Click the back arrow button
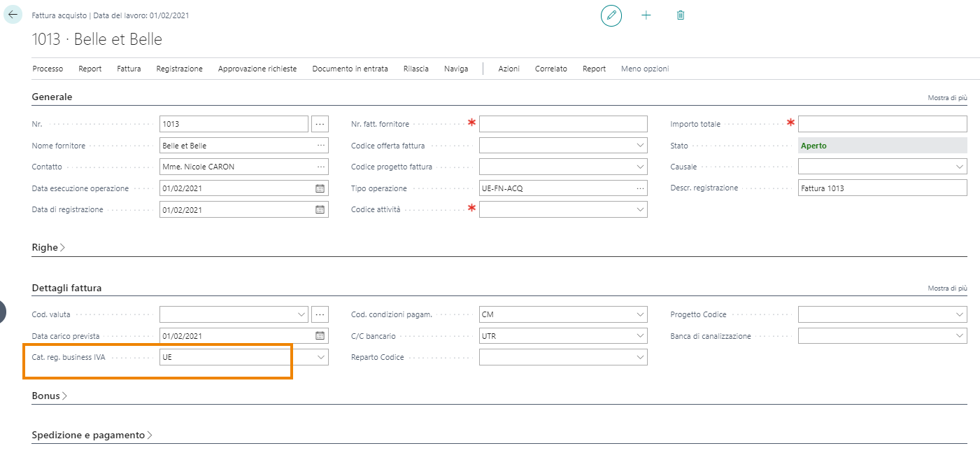The height and width of the screenshot is (460, 980). click(13, 15)
